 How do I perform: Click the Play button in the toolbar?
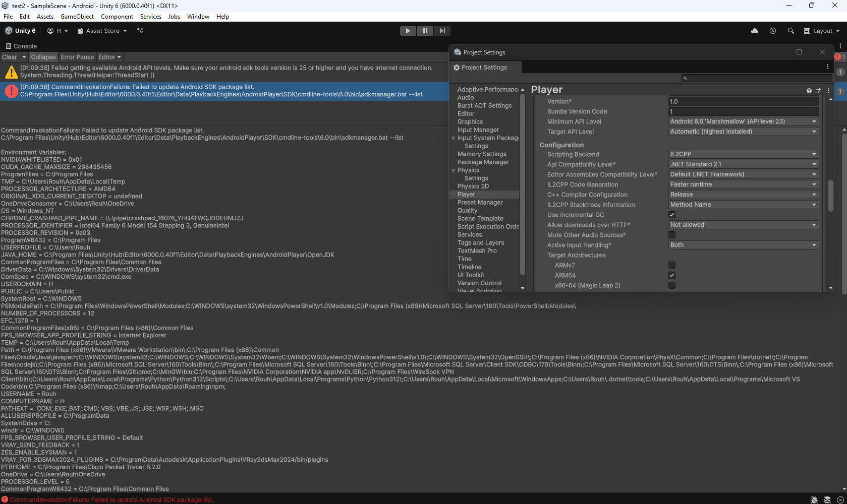tap(408, 31)
